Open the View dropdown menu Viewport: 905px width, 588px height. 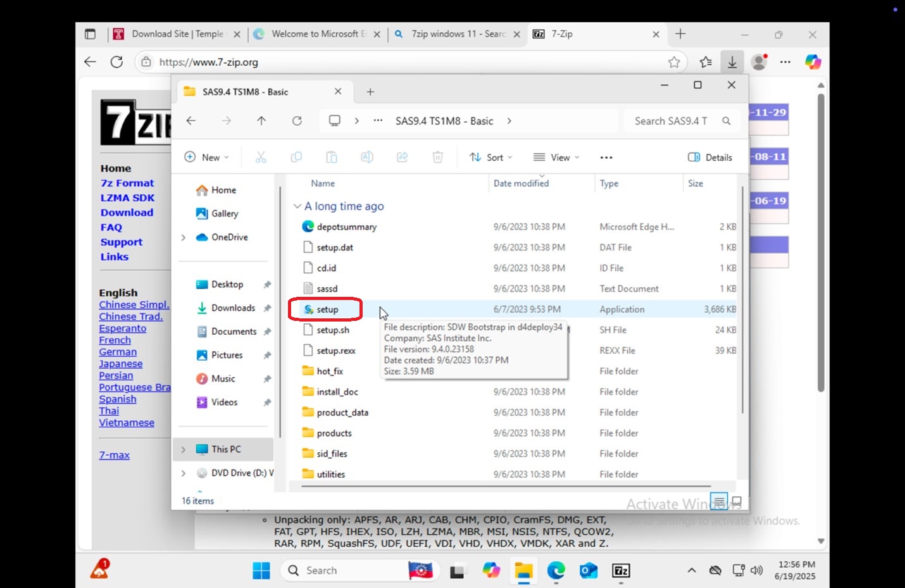[556, 158]
